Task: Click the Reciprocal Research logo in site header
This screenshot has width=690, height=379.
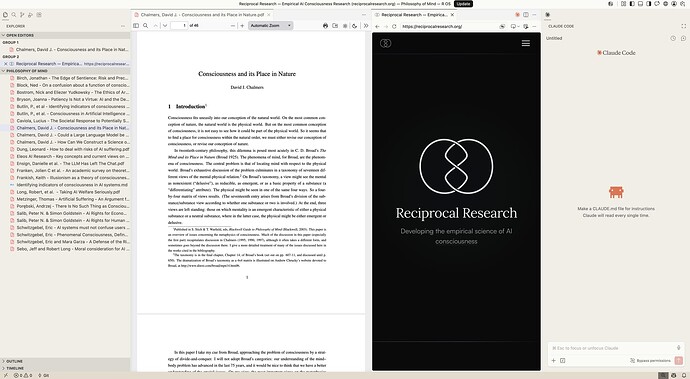Action: point(385,43)
